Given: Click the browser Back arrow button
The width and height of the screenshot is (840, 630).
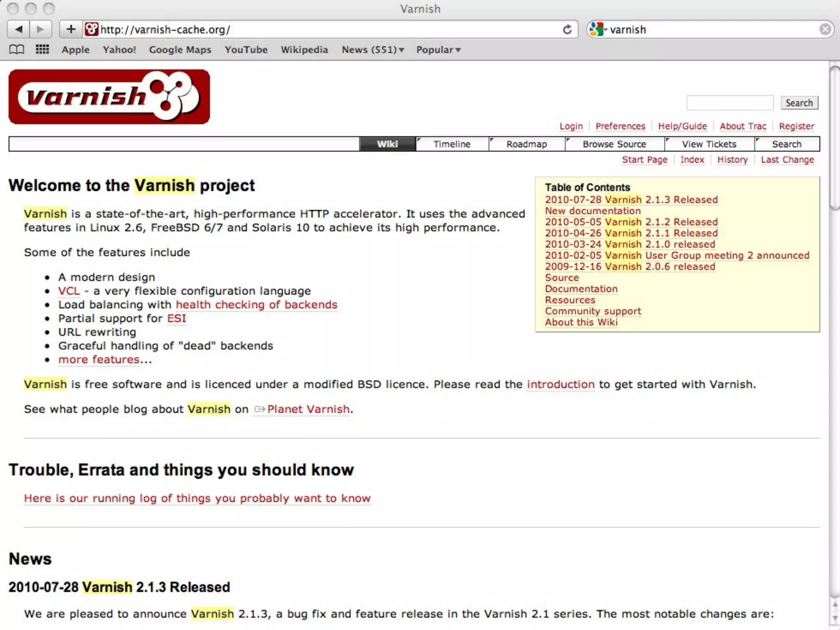Looking at the screenshot, I should [19, 30].
